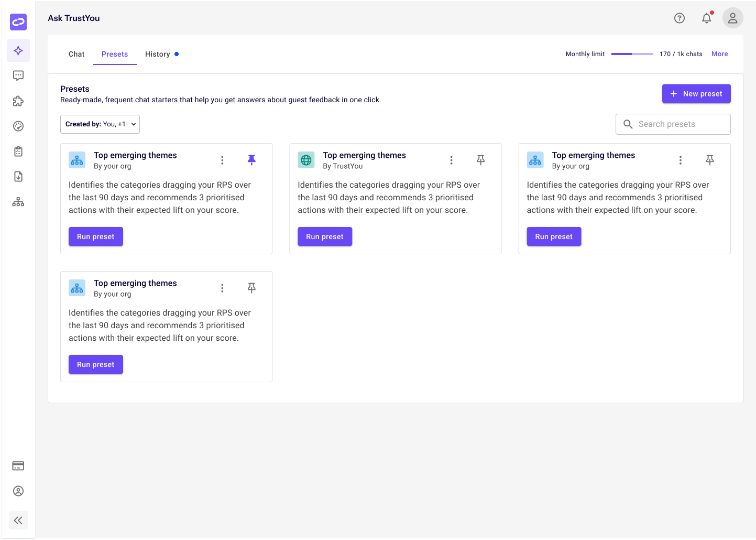756x540 pixels.
Task: Open the chat bubble sidebar icon
Action: [18, 75]
